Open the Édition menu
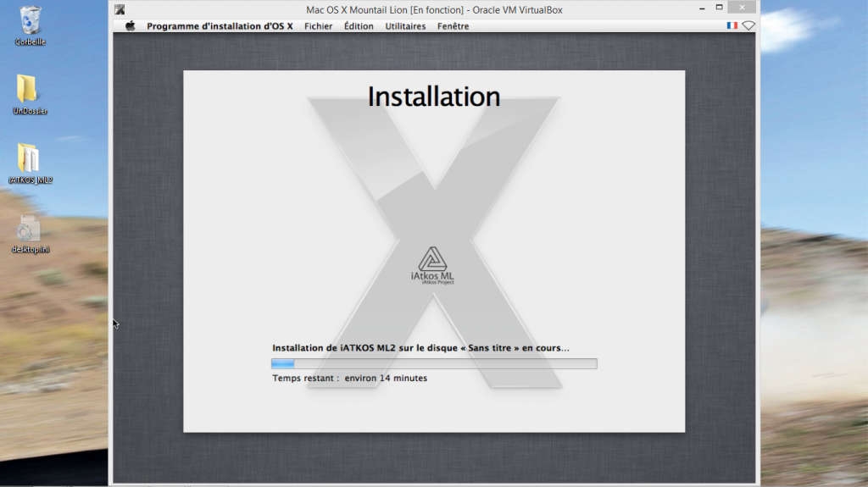The width and height of the screenshot is (868, 487). tap(359, 26)
